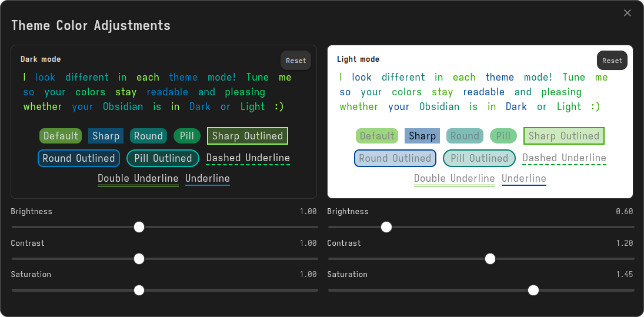The image size is (644, 317).
Task: Click the Sharp tag in Light mode preview
Action: pyautogui.click(x=422, y=136)
